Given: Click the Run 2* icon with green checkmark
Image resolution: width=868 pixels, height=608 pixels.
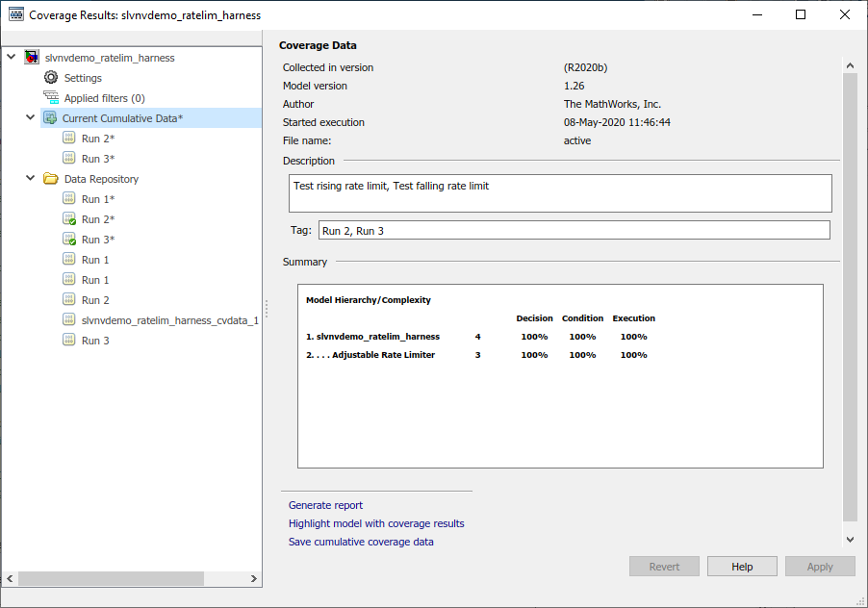Looking at the screenshot, I should click(69, 219).
